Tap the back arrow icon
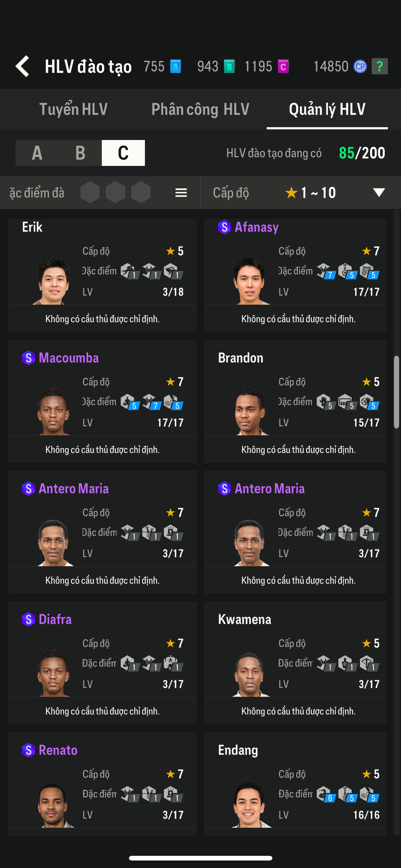 tap(23, 66)
